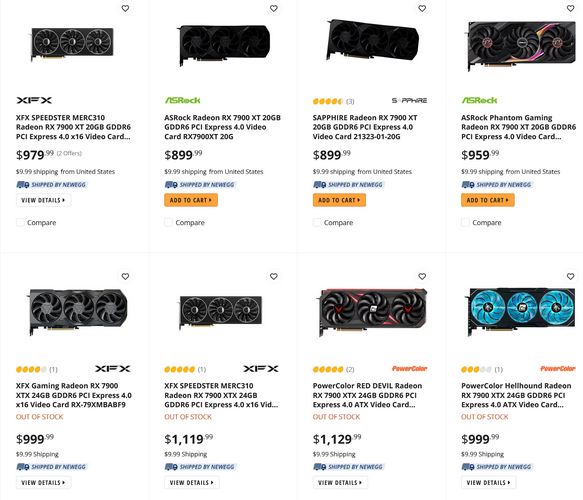The image size is (583, 500).
Task: View details for PowerColor RED DEVIL card
Action: click(340, 483)
